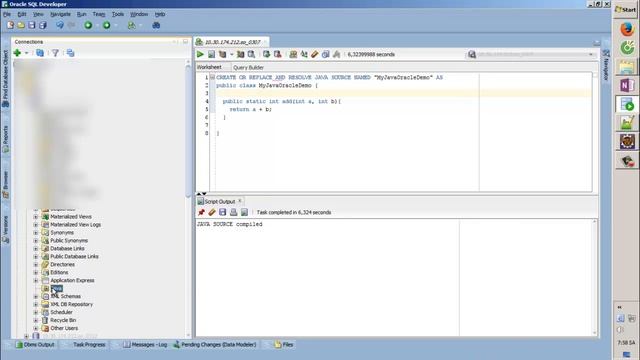Click the Save All icon
The width and height of the screenshot is (640, 360).
[42, 25]
